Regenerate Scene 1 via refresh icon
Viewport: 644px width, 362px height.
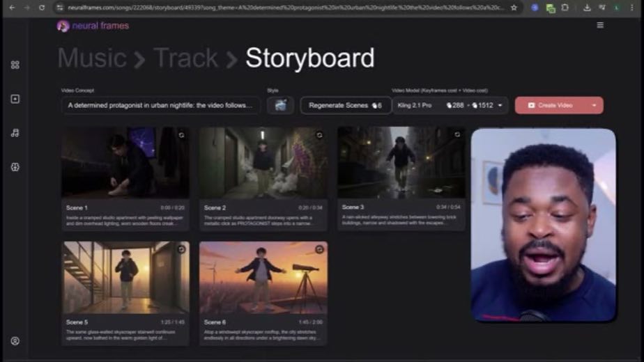coord(181,135)
